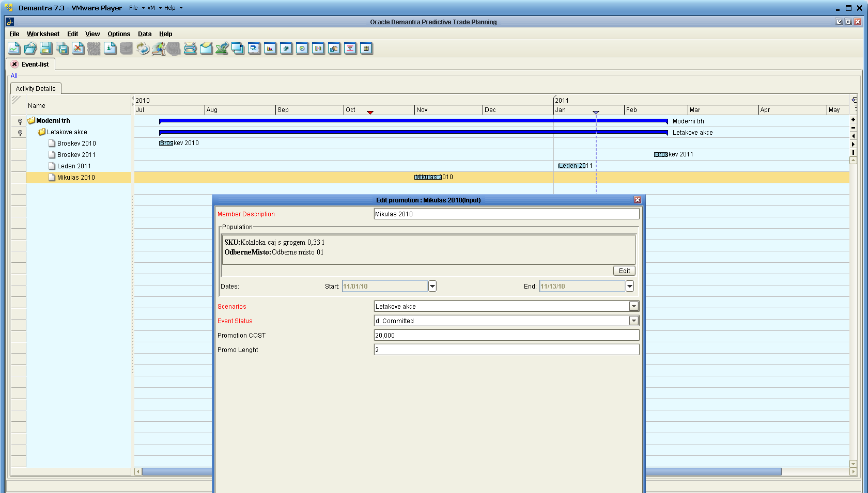Open the View menu
The height and width of the screenshot is (493, 868).
coord(92,34)
